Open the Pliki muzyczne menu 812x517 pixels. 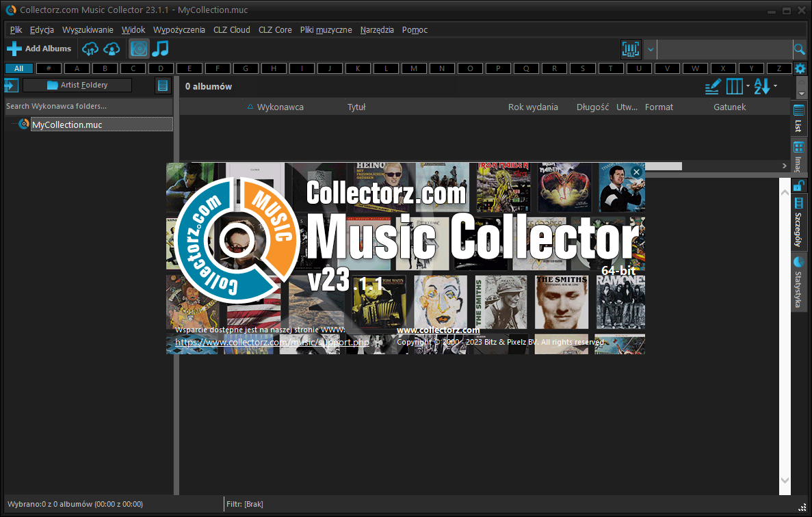326,30
